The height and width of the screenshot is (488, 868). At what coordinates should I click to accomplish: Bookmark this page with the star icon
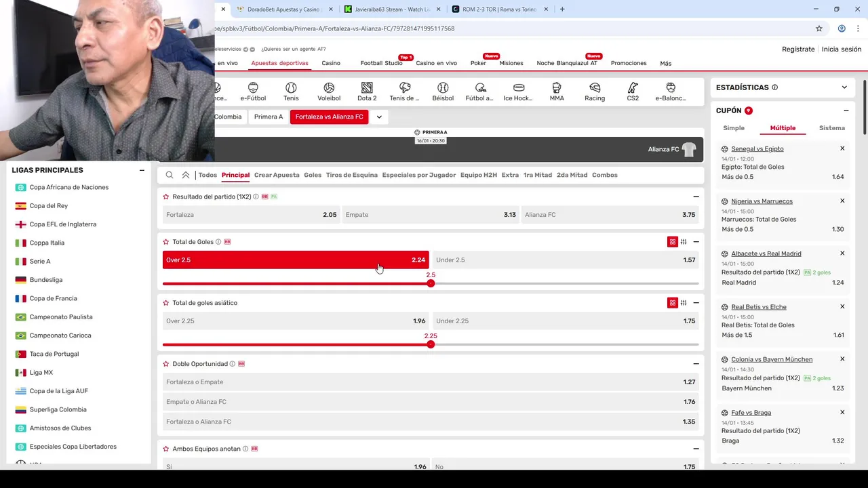819,28
